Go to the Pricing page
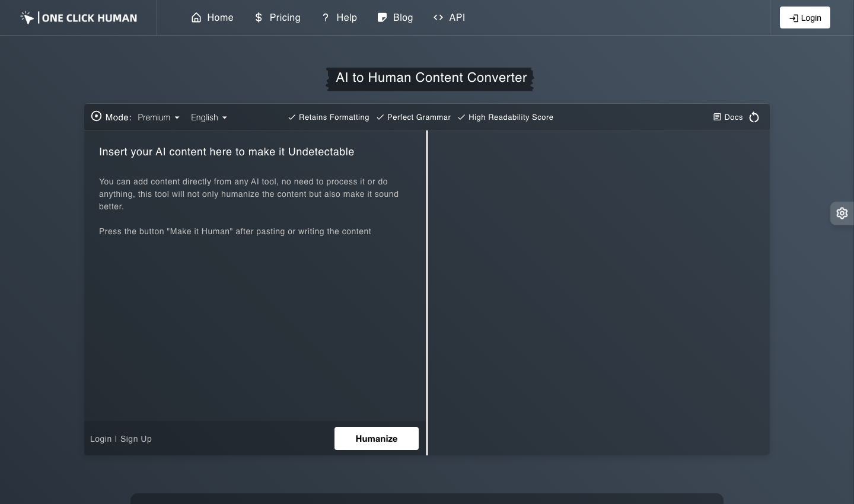Viewport: 854px width, 504px height. click(277, 18)
